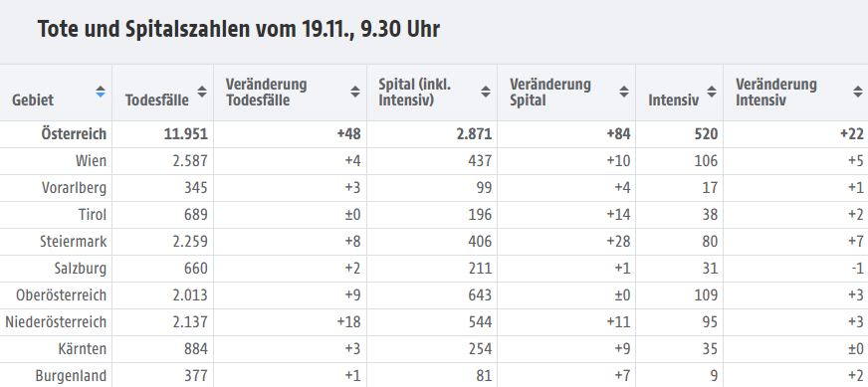Viewport: 868px width, 387px height.
Task: Click sort icon for Spital (inkl. Intensiv)
Action: 486,92
